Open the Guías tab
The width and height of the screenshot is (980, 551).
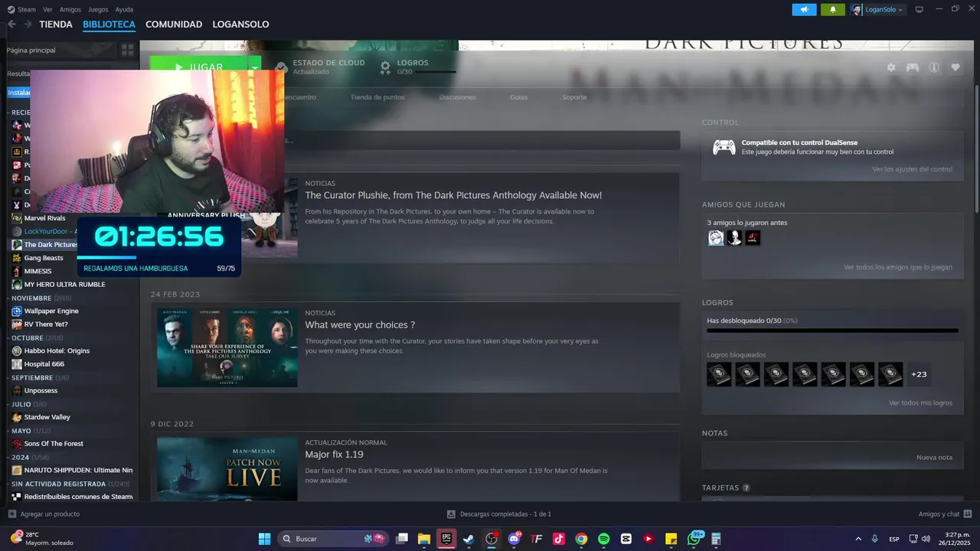coord(519,97)
